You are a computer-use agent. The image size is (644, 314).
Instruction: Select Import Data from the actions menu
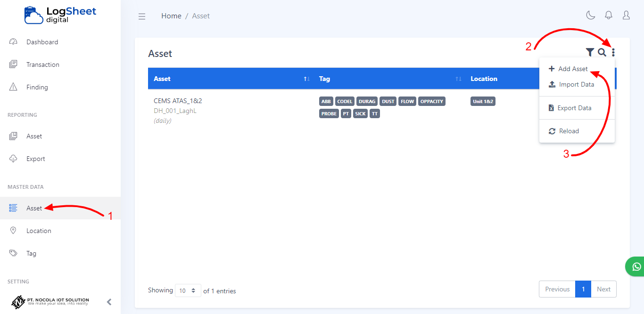576,84
